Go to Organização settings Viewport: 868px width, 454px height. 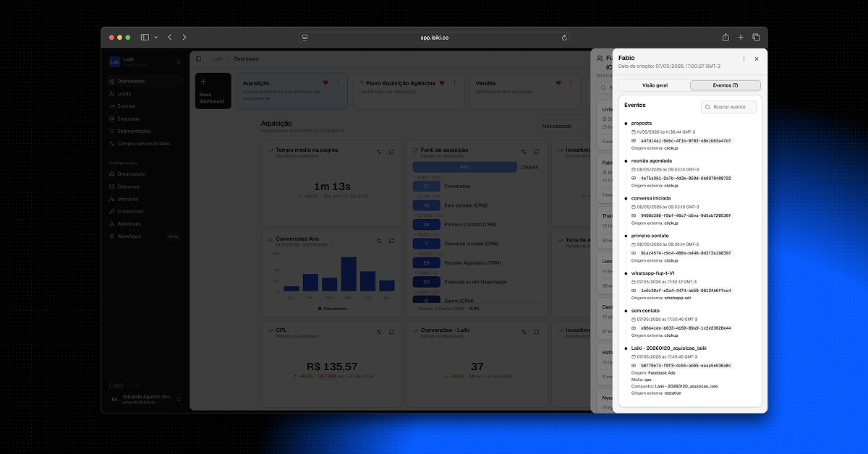[144, 174]
